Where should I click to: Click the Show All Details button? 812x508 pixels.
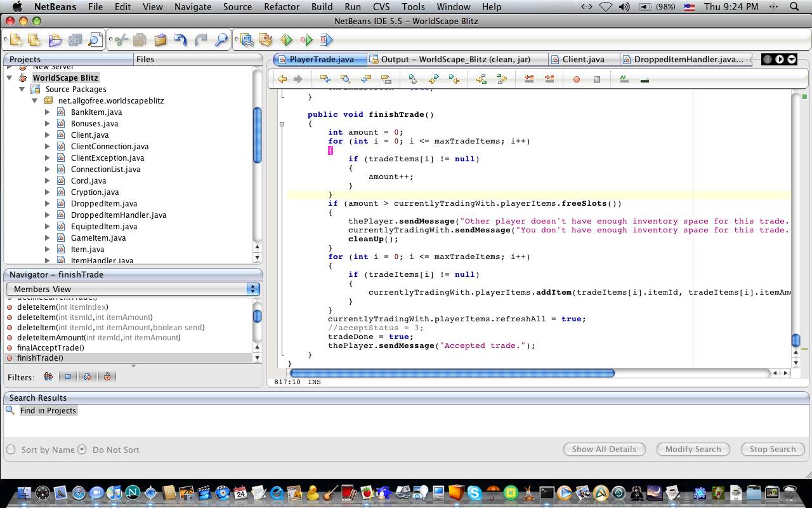coord(604,449)
